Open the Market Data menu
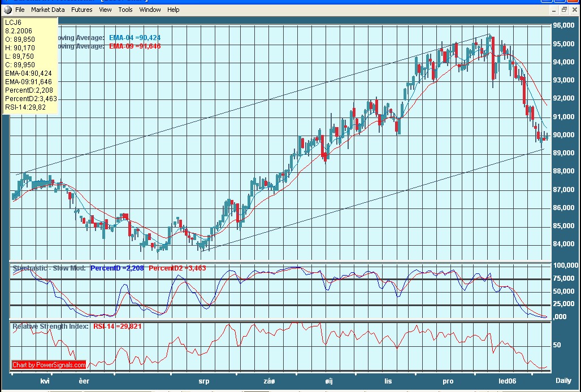581x392 pixels. click(x=48, y=10)
